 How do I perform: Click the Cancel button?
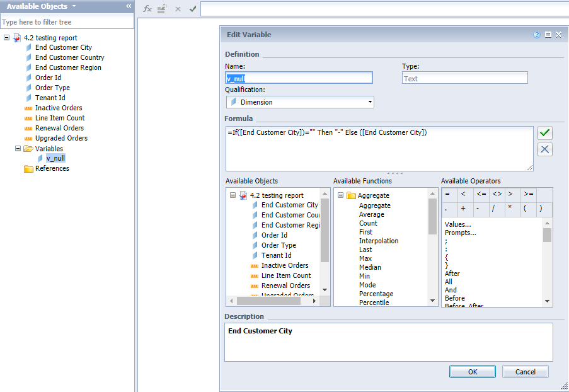pyautogui.click(x=525, y=372)
